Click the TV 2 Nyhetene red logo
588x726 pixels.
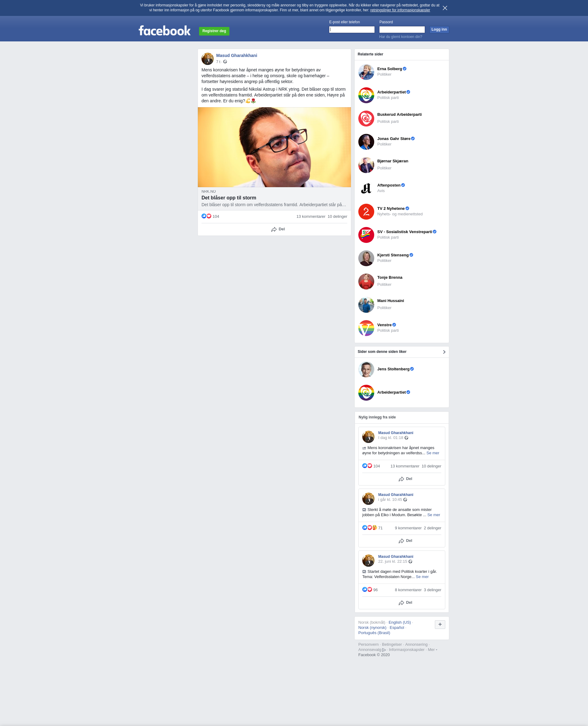click(366, 211)
